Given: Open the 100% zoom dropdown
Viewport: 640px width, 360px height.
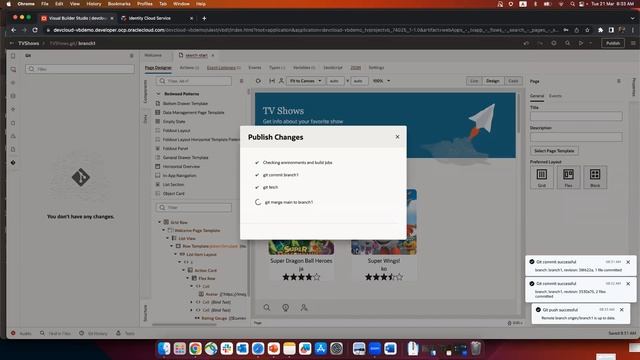Looking at the screenshot, I should click(x=381, y=81).
